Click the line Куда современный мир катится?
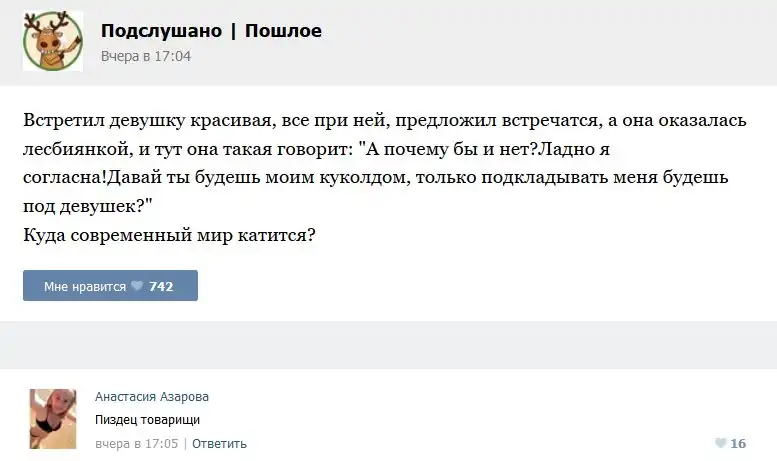This screenshot has width=777, height=461. pos(169,236)
